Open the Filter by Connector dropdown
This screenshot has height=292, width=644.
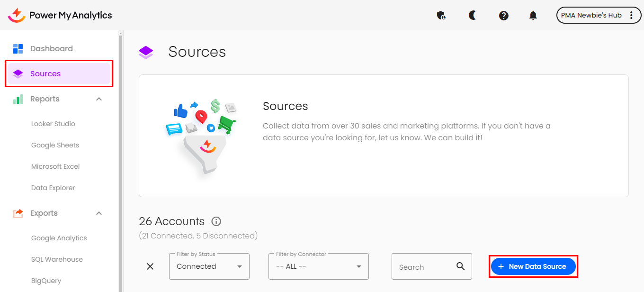click(318, 266)
